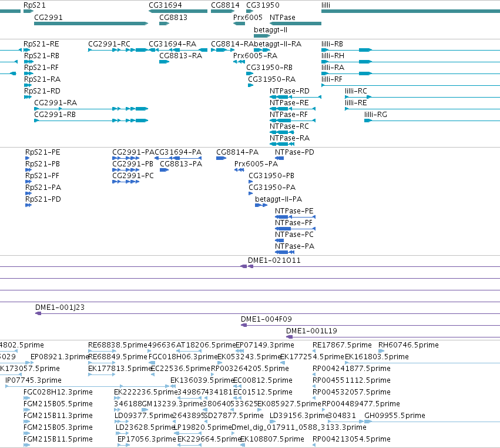Open the CG8813 gene label
The image size is (500, 448).
173,17
